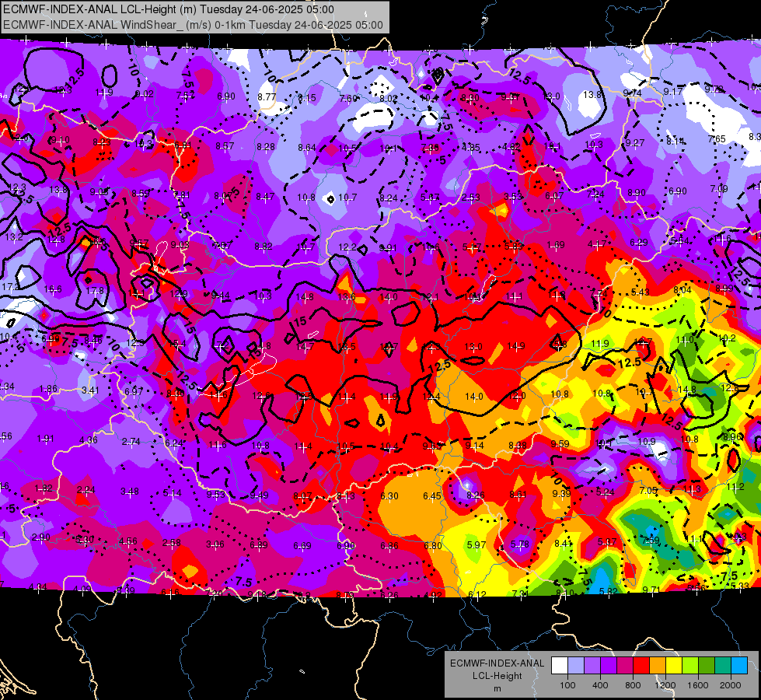Click the grid value '7.65'
Viewport: 761px width, 700px height.
pos(717,139)
